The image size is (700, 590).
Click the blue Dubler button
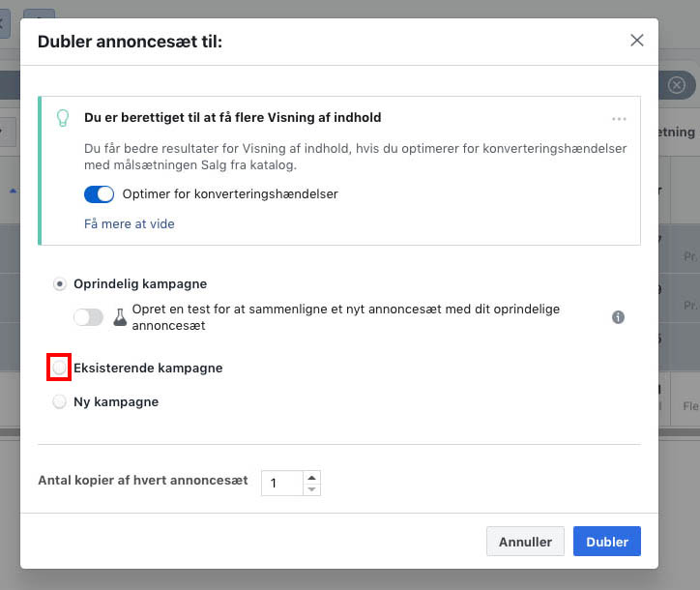coord(606,542)
